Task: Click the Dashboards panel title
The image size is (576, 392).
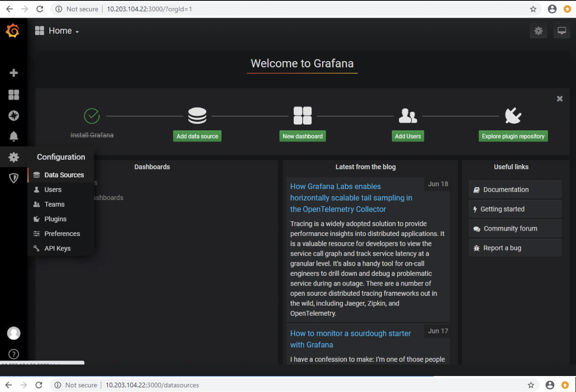Action: point(152,167)
